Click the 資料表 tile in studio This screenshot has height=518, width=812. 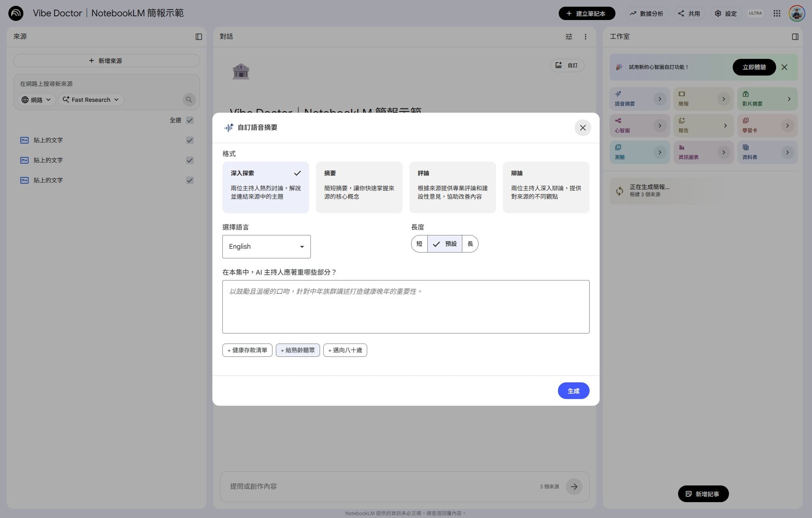(x=767, y=152)
